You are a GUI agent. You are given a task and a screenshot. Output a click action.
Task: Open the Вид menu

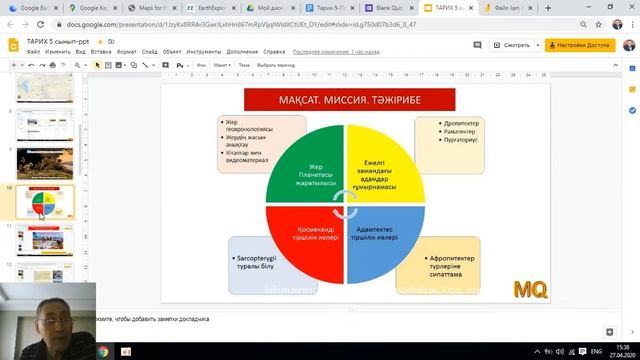pyautogui.click(x=80, y=52)
